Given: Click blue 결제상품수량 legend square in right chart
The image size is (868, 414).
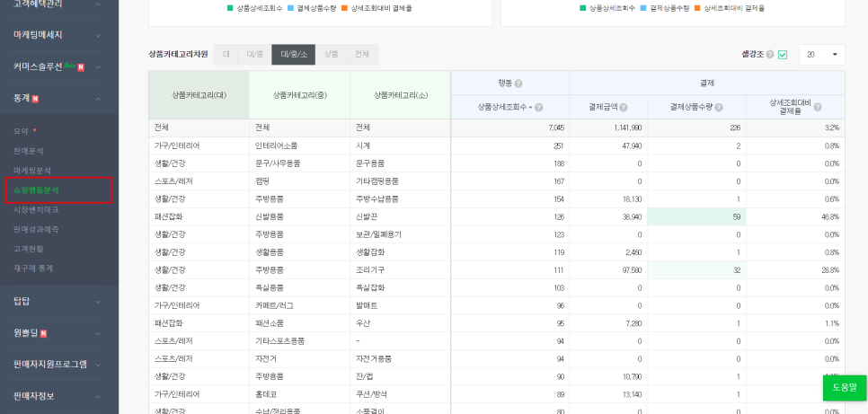Looking at the screenshot, I should [x=643, y=8].
